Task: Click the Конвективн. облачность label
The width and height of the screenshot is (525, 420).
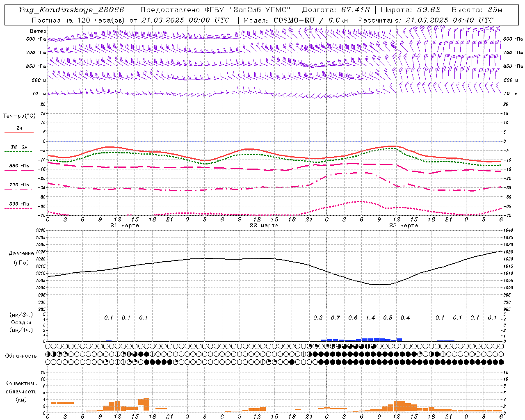Action: [21, 388]
